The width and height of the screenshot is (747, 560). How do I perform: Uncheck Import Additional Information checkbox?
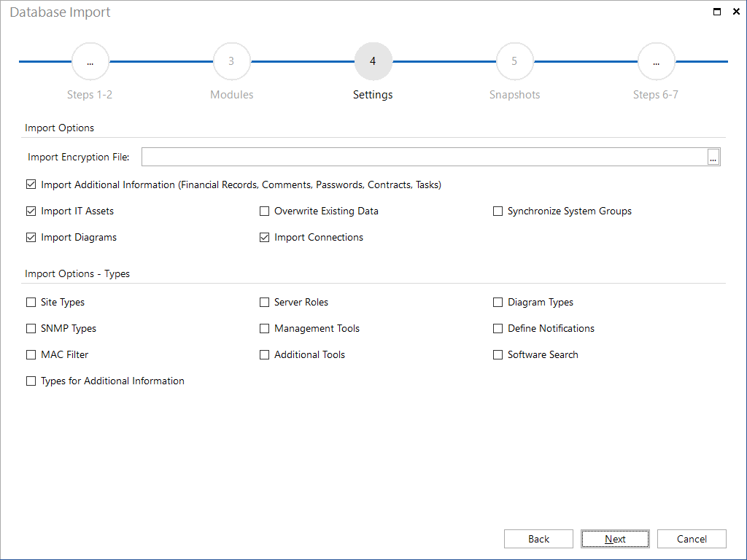point(31,184)
